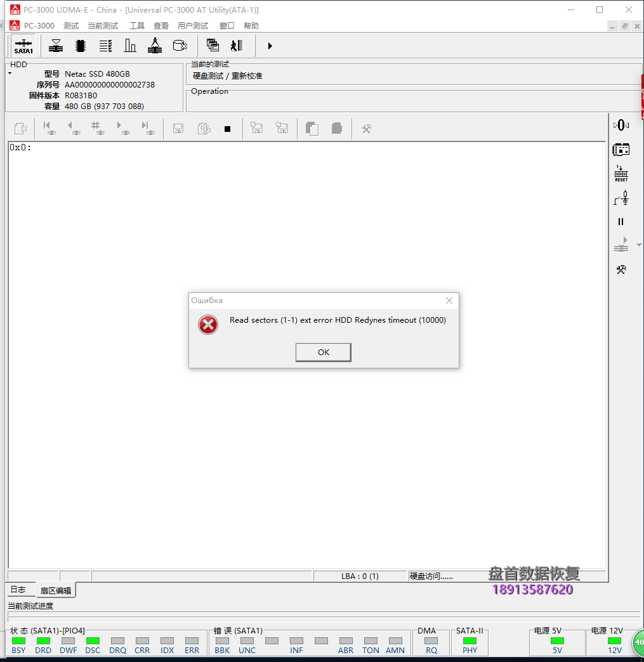Image resolution: width=644 pixels, height=662 pixels.
Task: Click the play arrow in main toolbar
Action: pyautogui.click(x=270, y=46)
